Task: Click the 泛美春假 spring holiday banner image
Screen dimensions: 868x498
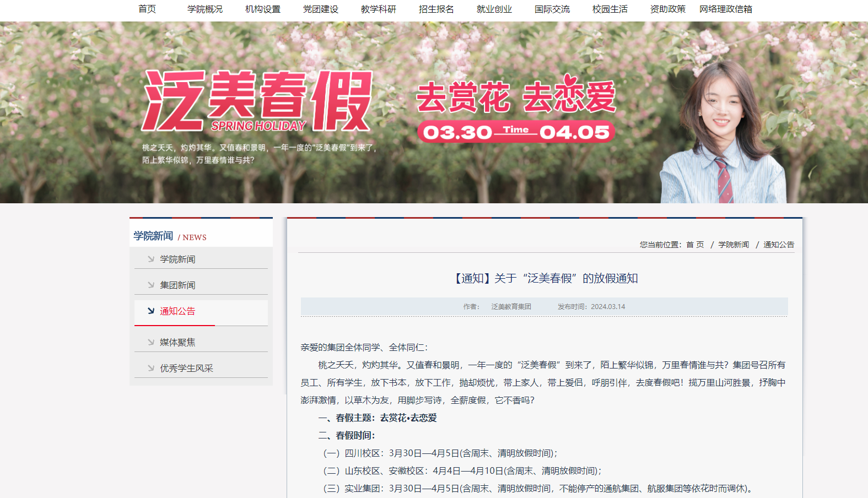Action: tap(434, 112)
